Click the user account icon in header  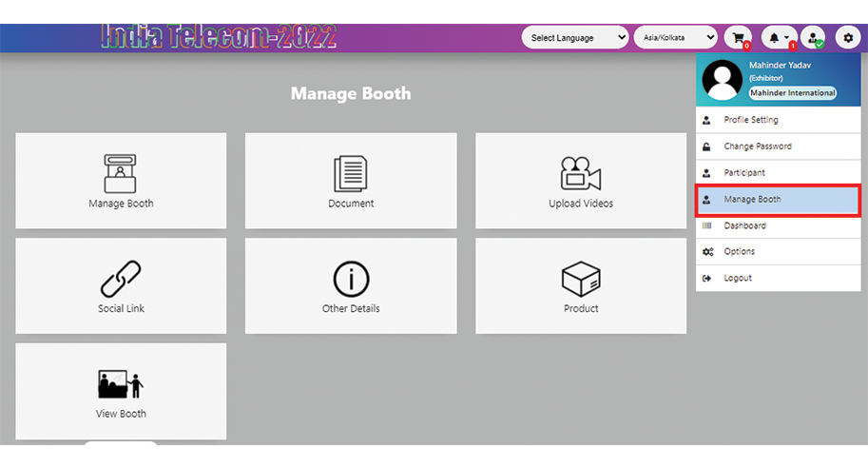(812, 37)
